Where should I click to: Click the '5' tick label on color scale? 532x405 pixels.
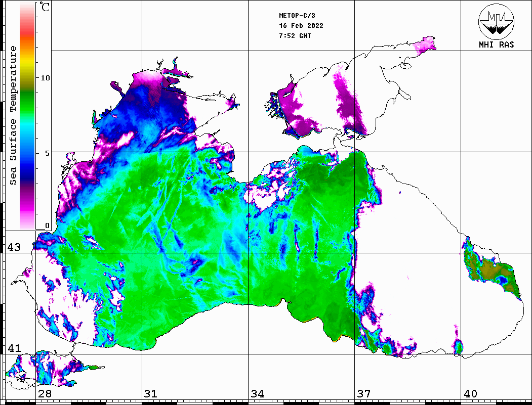[x=47, y=153]
